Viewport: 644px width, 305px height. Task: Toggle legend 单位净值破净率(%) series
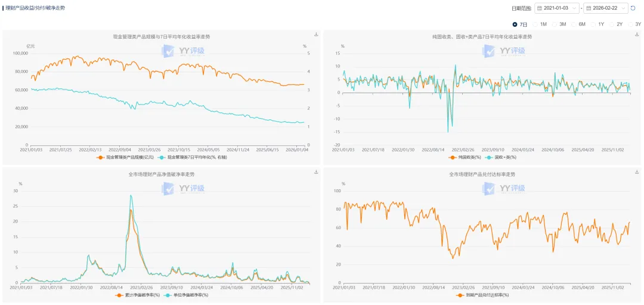(x=185, y=295)
